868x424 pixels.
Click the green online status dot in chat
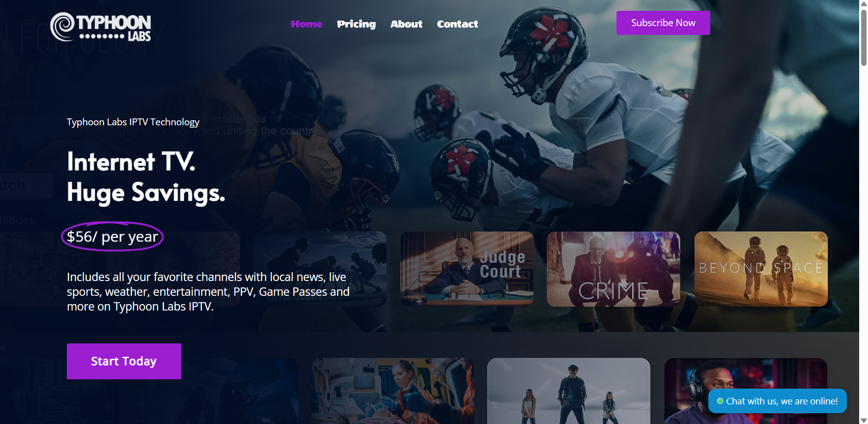click(720, 401)
